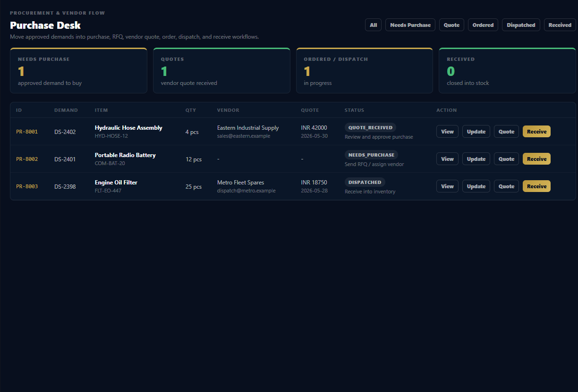Screen dimensions: 578x392
Task: Click vendor Metro Fleet Spares
Action: 240,183
